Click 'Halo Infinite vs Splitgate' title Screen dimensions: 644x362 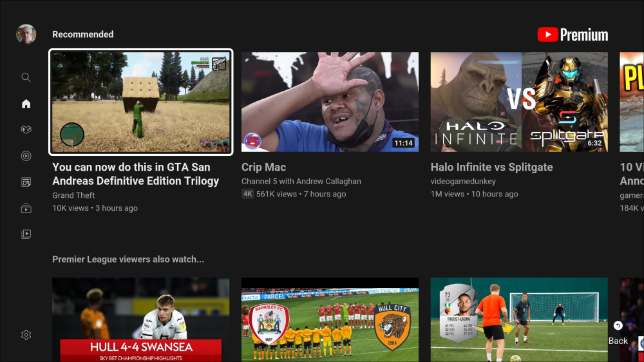(491, 167)
